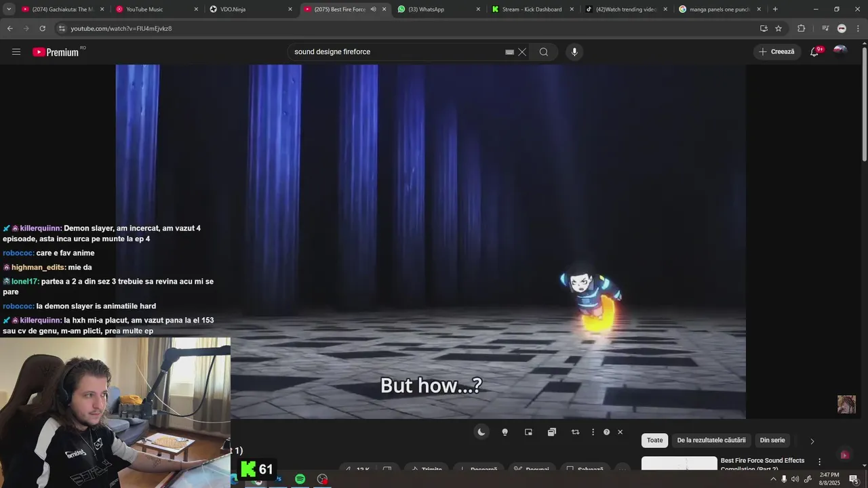This screenshot has height=488, width=868.
Task: Open the Chrome media controls icon
Action: 825,28
